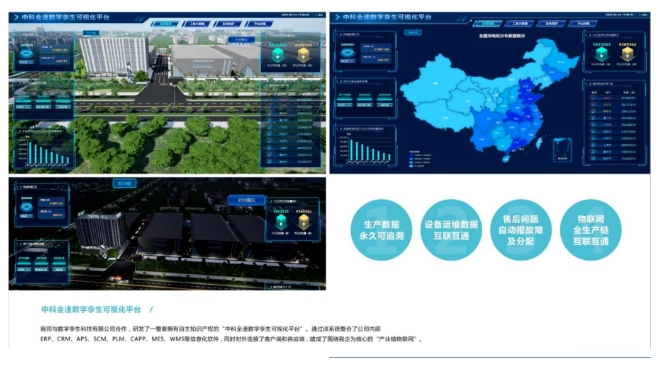Viewport: 656px width, 380px height.
Task: Click the small button under the daytime view title
Action: [x=91, y=33]
